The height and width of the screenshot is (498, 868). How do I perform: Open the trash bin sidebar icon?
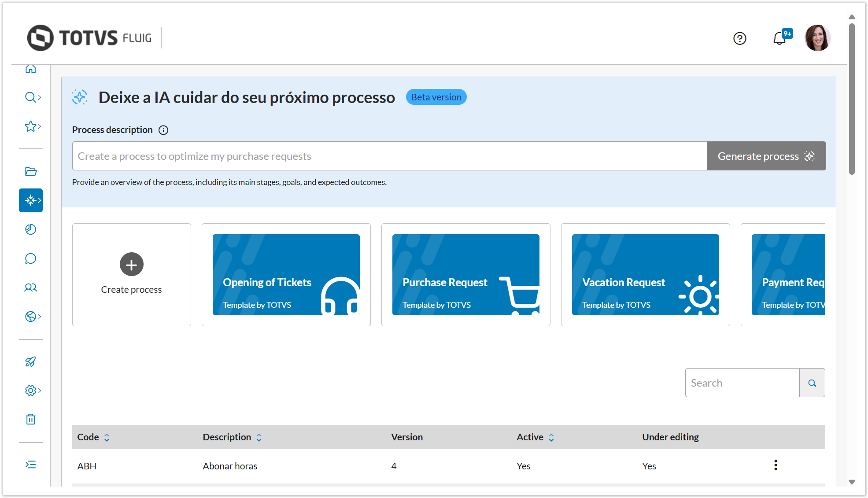click(x=31, y=419)
